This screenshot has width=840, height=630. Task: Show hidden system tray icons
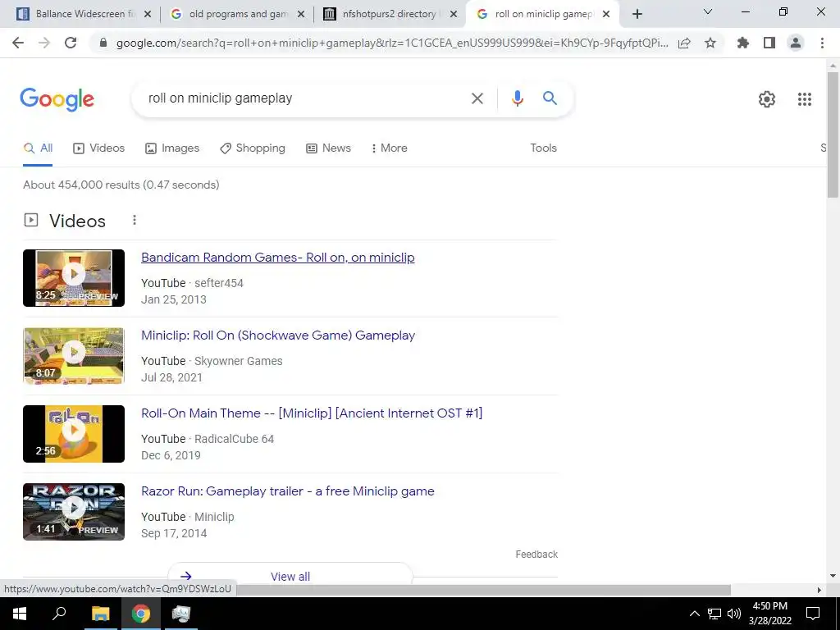694,614
